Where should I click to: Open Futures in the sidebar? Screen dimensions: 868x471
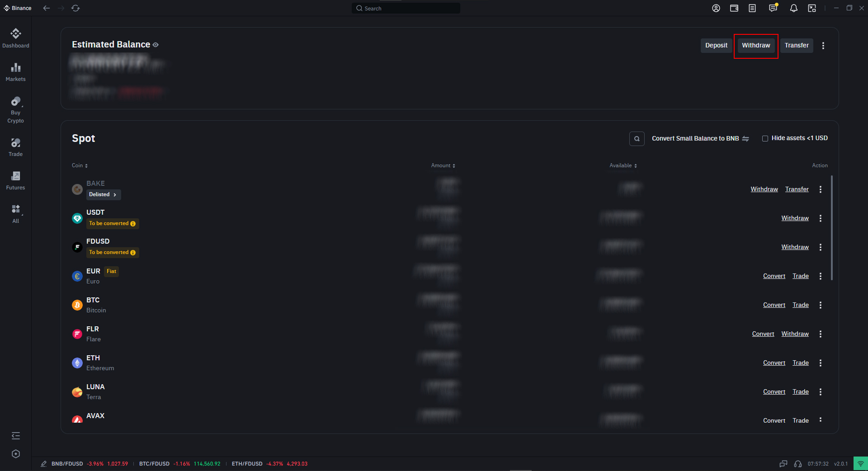tap(16, 180)
